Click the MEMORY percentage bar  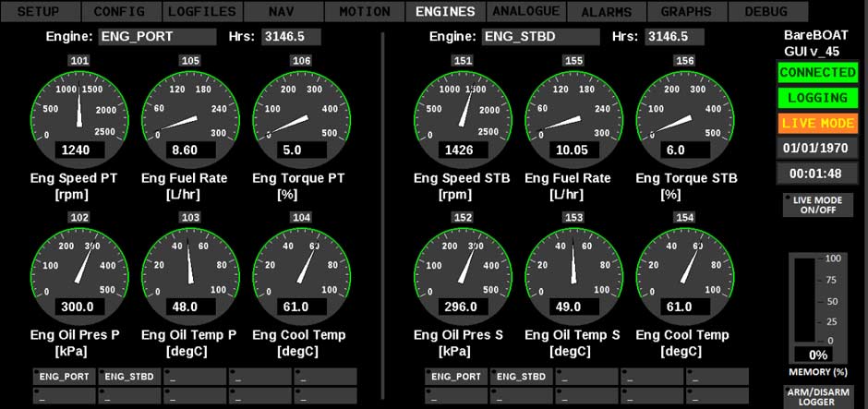805,300
